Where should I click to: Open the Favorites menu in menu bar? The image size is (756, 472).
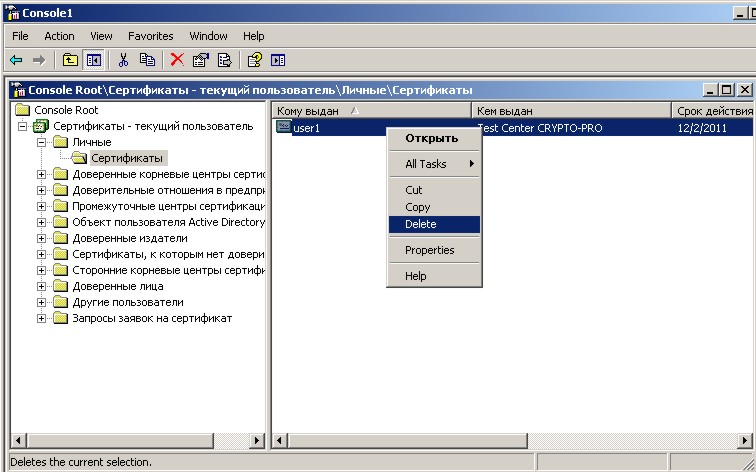(x=150, y=36)
